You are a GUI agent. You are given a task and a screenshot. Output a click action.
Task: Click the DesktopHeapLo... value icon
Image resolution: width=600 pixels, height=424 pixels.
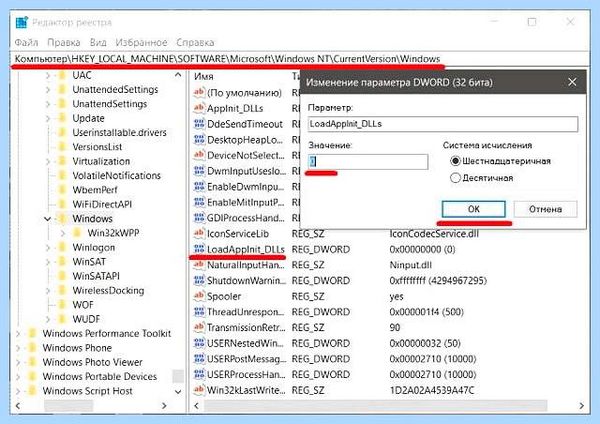click(199, 140)
